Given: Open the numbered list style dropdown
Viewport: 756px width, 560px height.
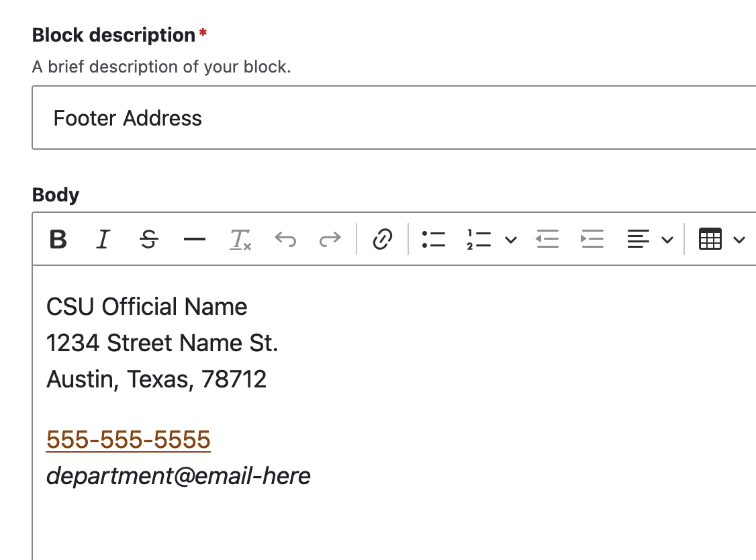Looking at the screenshot, I should pyautogui.click(x=512, y=239).
